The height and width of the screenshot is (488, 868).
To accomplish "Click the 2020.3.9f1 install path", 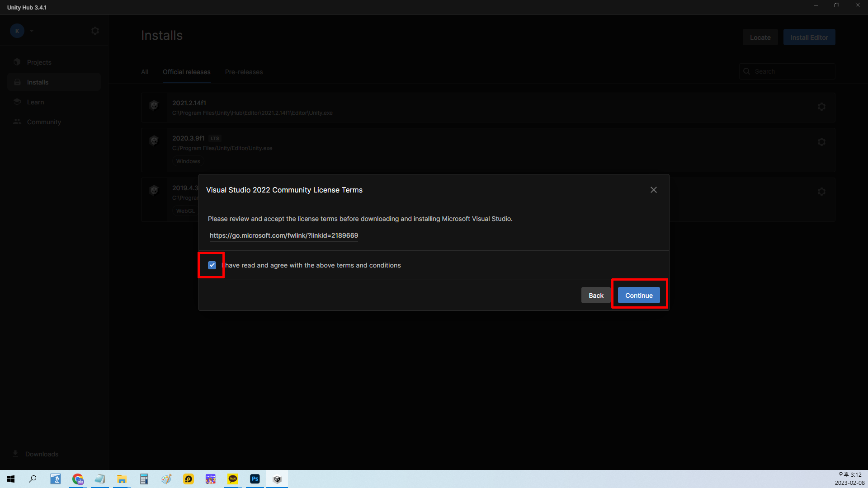I will [x=222, y=148].
